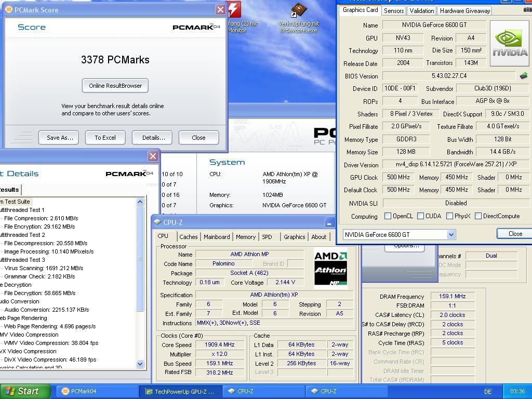Click the DE language indicator in tray
Viewport: 532px width, 399px height.
coord(487,392)
